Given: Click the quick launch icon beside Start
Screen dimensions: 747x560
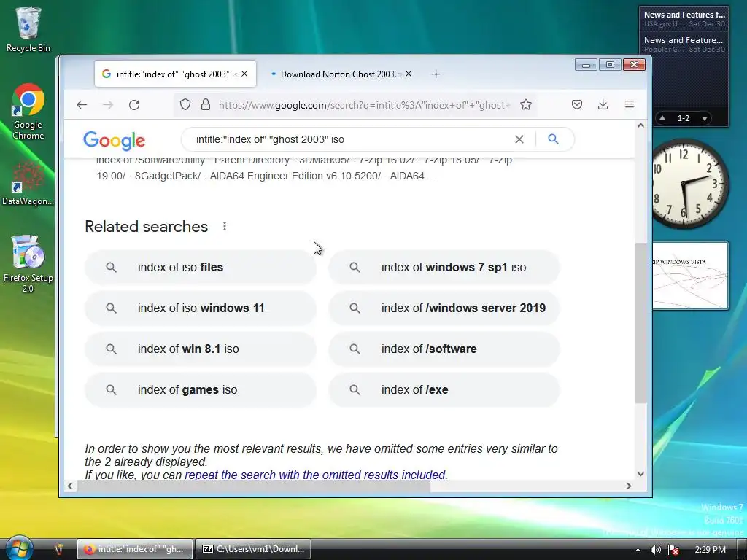Looking at the screenshot, I should 59,549.
